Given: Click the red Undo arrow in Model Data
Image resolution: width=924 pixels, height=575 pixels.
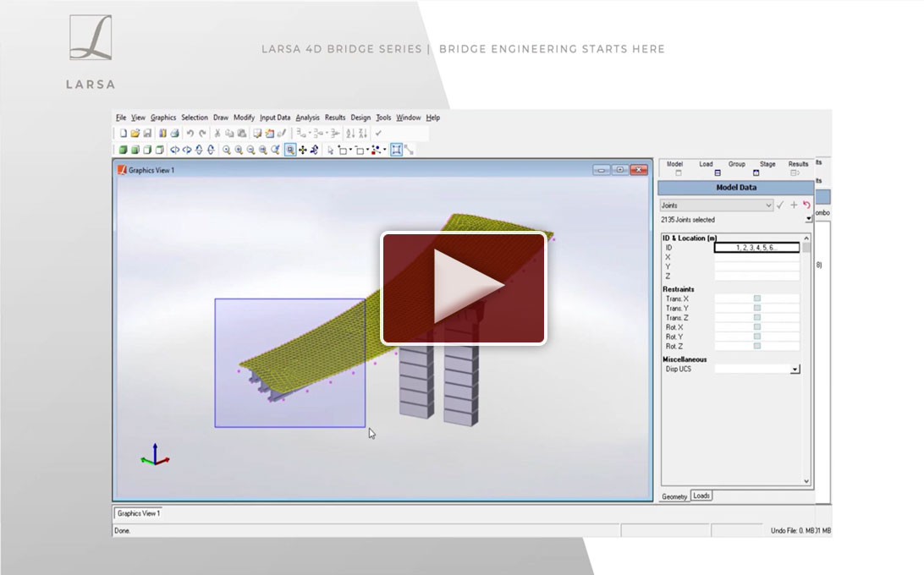Looking at the screenshot, I should tap(806, 205).
